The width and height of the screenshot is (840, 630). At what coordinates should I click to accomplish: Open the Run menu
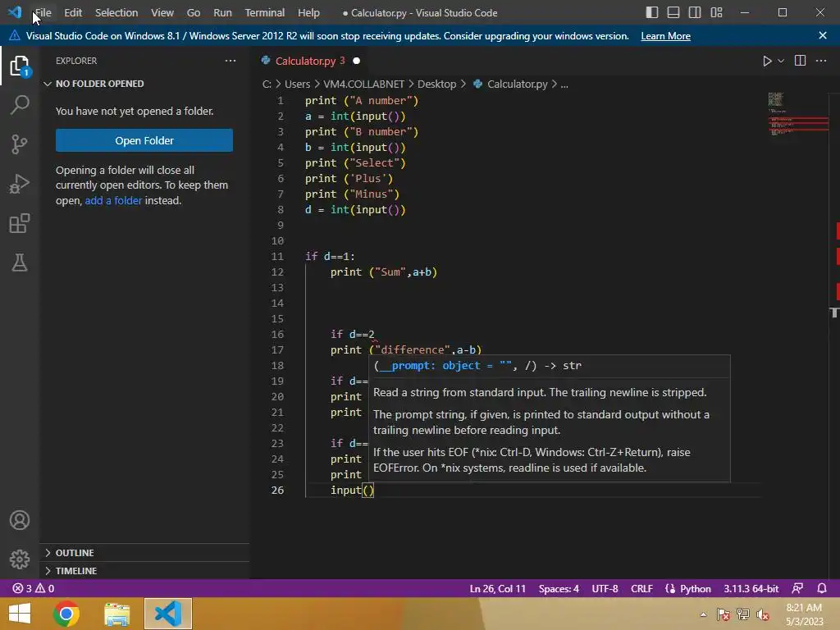click(222, 12)
